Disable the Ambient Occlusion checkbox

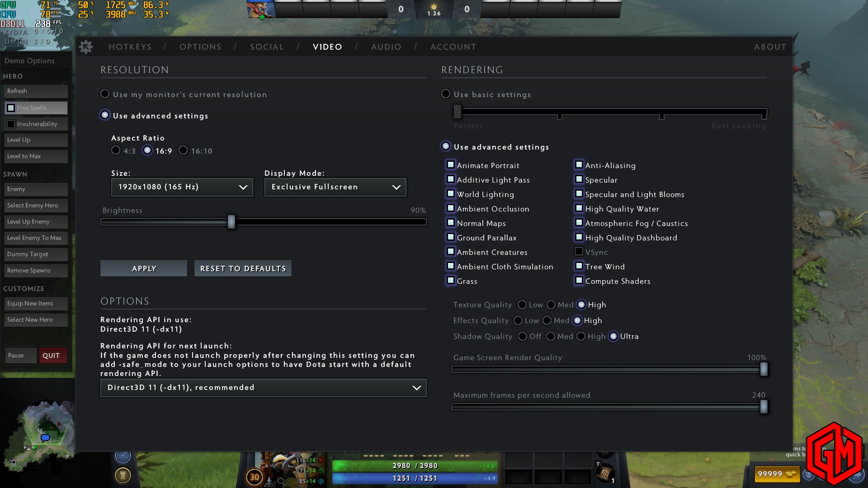[x=450, y=208]
